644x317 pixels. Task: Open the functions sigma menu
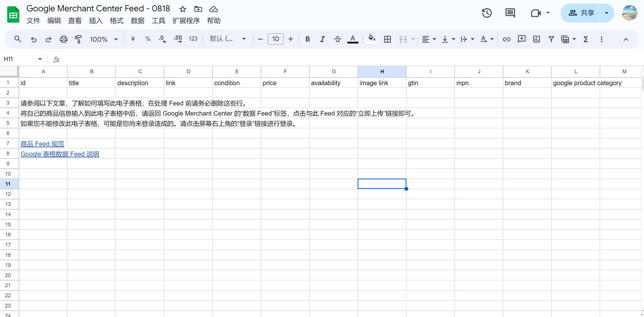coord(586,39)
